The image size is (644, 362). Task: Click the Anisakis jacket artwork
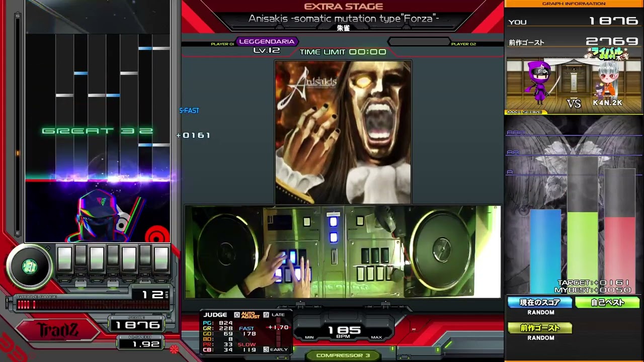click(343, 132)
